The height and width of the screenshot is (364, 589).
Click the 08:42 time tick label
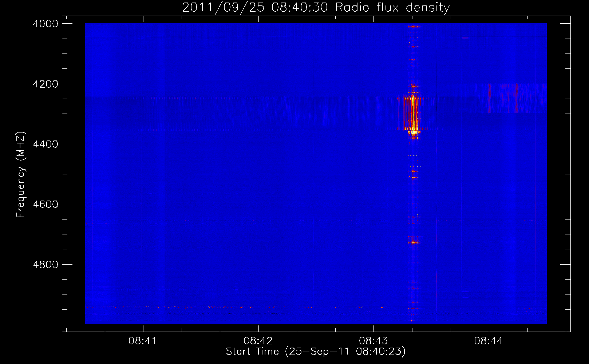258,341
